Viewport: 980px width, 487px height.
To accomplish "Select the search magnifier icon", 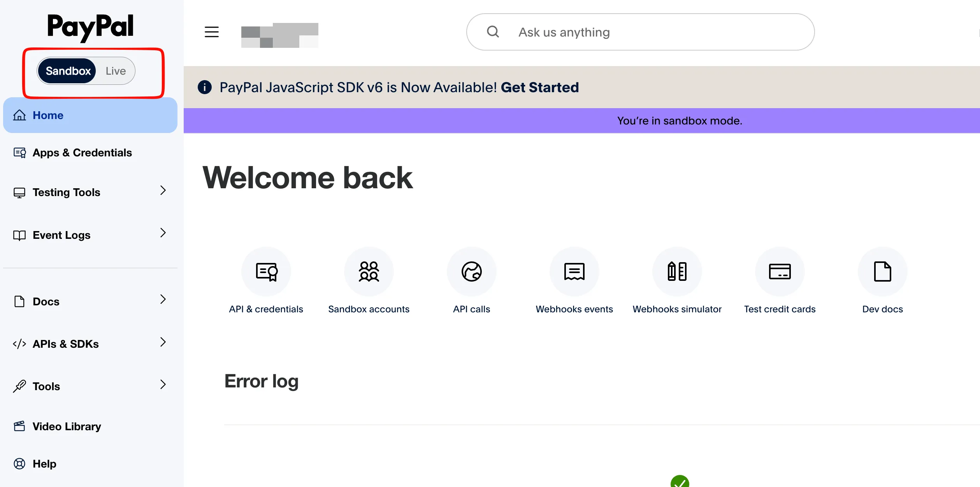I will pyautogui.click(x=493, y=32).
